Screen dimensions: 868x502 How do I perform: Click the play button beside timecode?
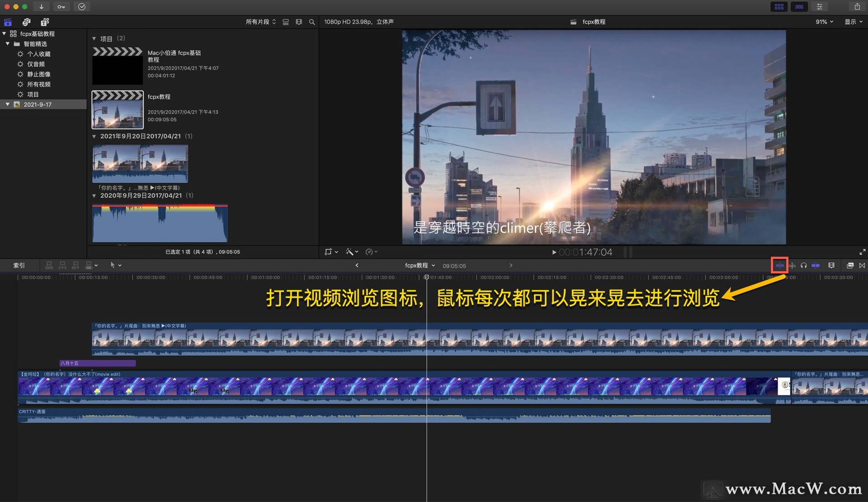554,252
